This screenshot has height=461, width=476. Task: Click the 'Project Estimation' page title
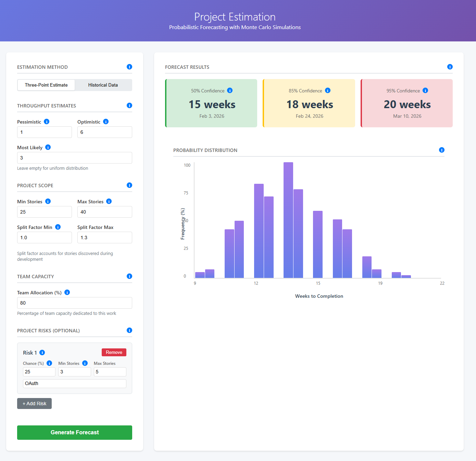235,17
